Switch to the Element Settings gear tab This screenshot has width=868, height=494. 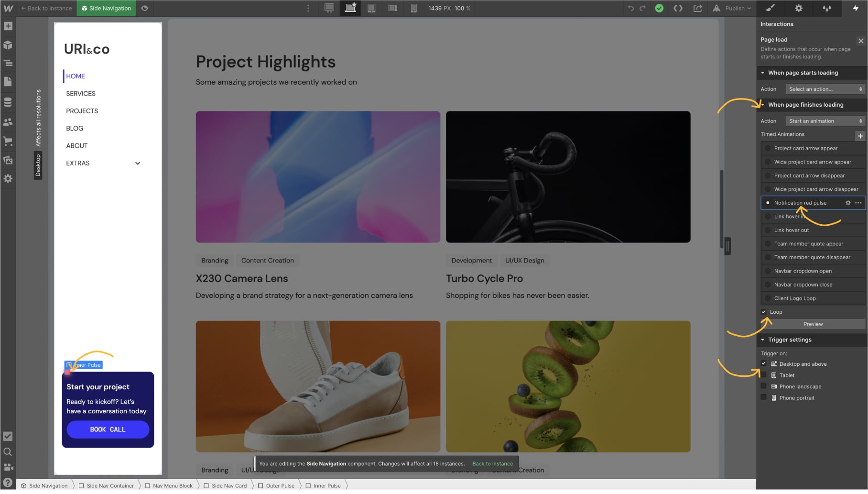coord(799,8)
